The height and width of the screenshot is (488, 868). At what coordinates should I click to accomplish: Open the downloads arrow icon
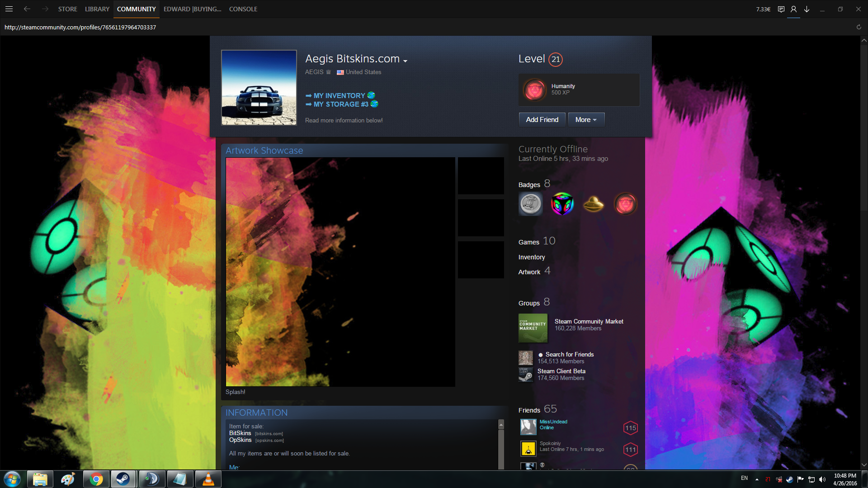pyautogui.click(x=807, y=9)
